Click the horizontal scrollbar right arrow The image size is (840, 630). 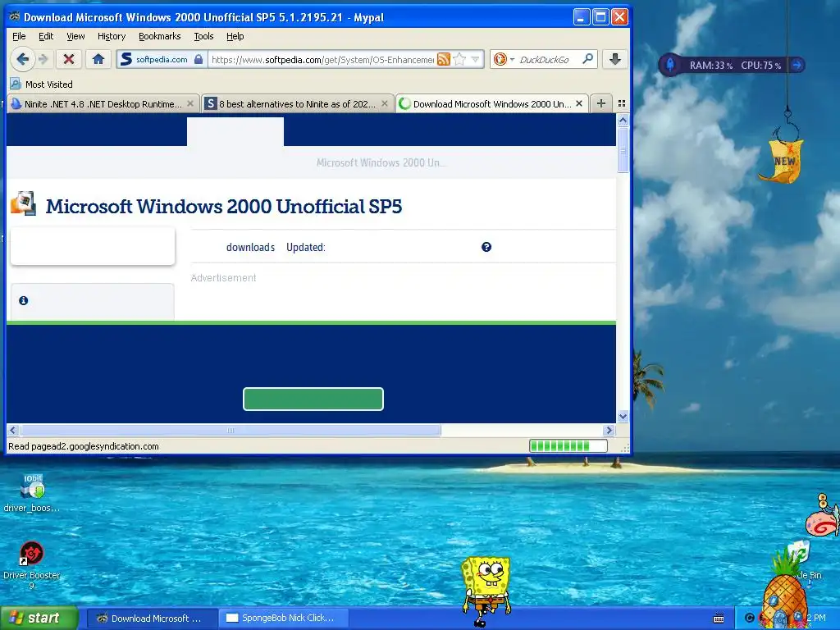(609, 430)
